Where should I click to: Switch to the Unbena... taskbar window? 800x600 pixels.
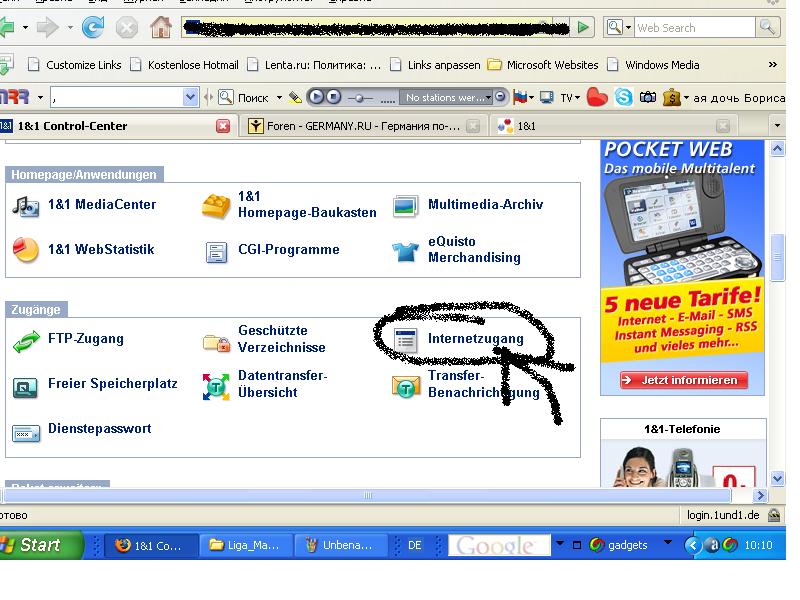click(341, 545)
